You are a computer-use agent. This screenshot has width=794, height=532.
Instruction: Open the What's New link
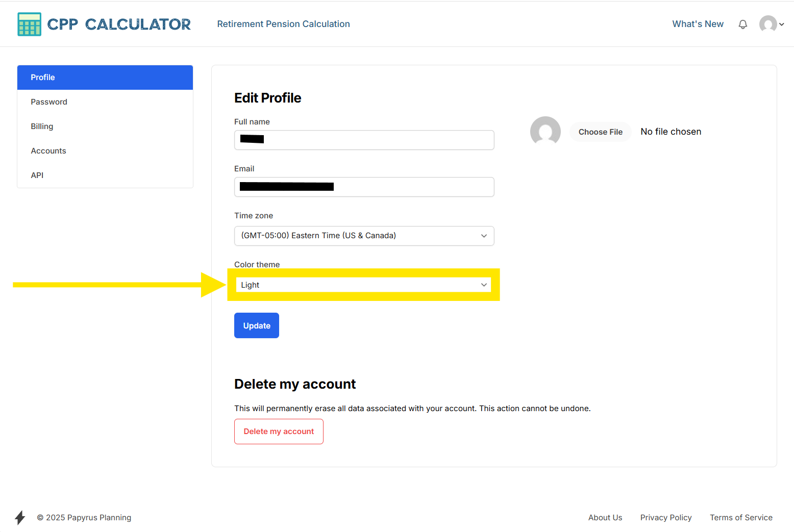tap(698, 24)
